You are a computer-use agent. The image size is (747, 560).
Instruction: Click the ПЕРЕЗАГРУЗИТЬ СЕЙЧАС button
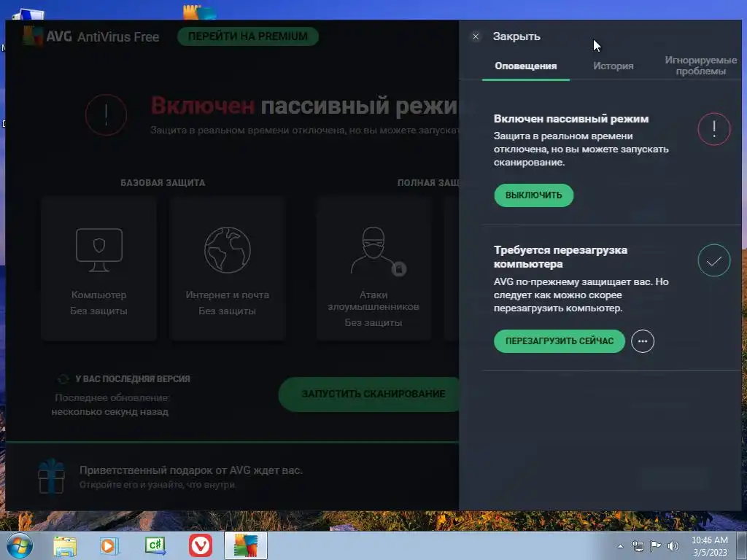560,341
